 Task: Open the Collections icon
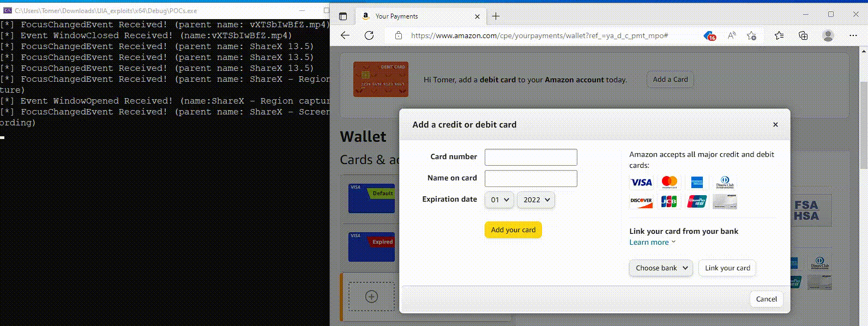click(803, 35)
